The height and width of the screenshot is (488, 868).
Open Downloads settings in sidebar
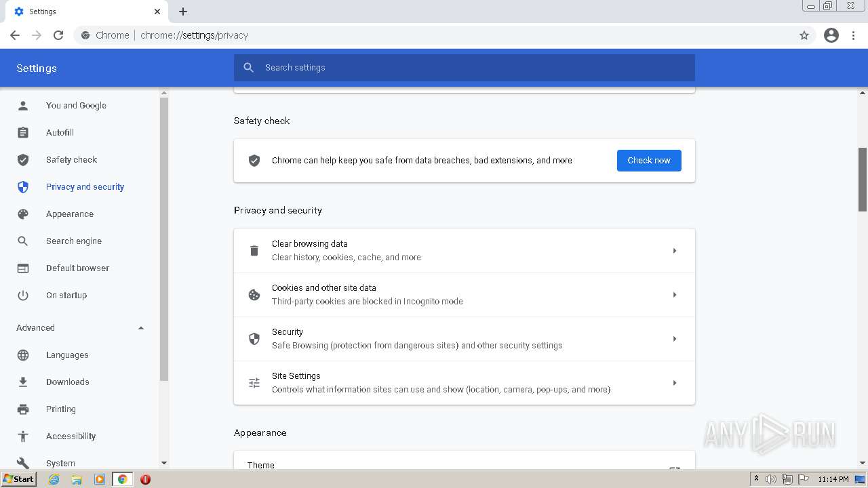[x=67, y=382]
